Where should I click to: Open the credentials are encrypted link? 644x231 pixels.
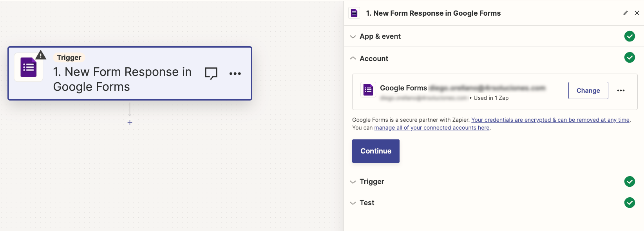550,120
